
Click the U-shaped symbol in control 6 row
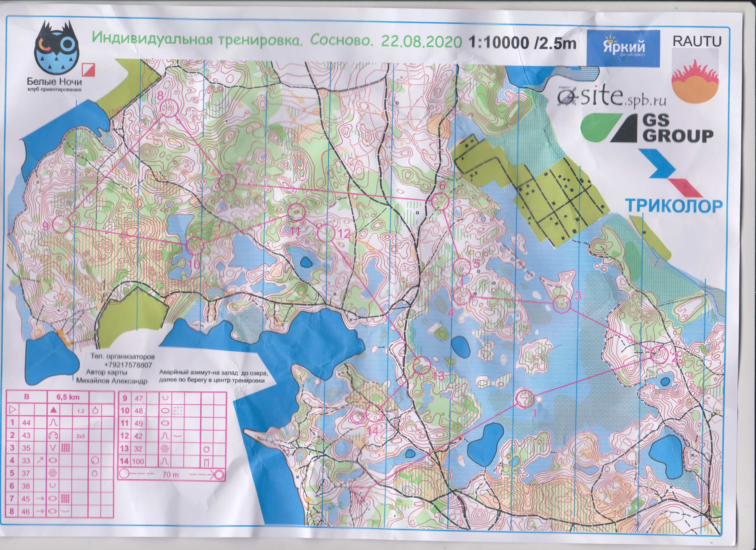[x=53, y=486]
